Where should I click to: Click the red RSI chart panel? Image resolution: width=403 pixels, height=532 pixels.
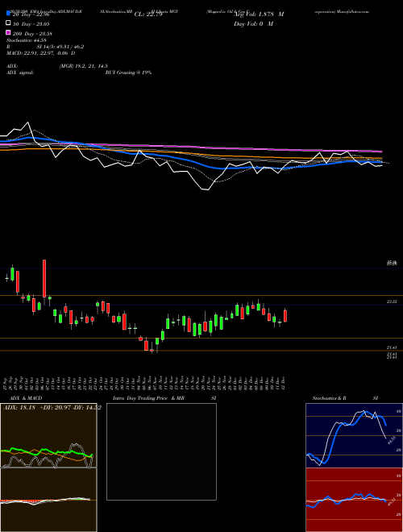point(354,500)
